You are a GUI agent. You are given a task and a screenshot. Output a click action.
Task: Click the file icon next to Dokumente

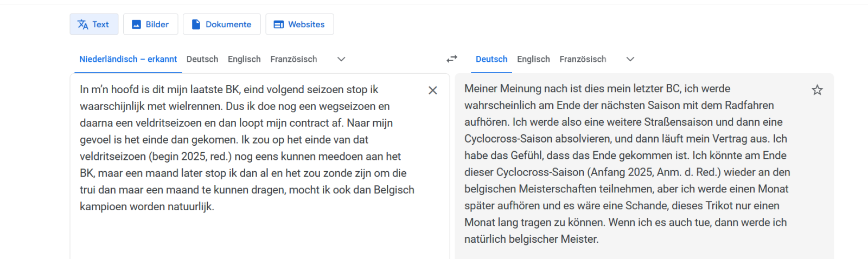tap(196, 24)
